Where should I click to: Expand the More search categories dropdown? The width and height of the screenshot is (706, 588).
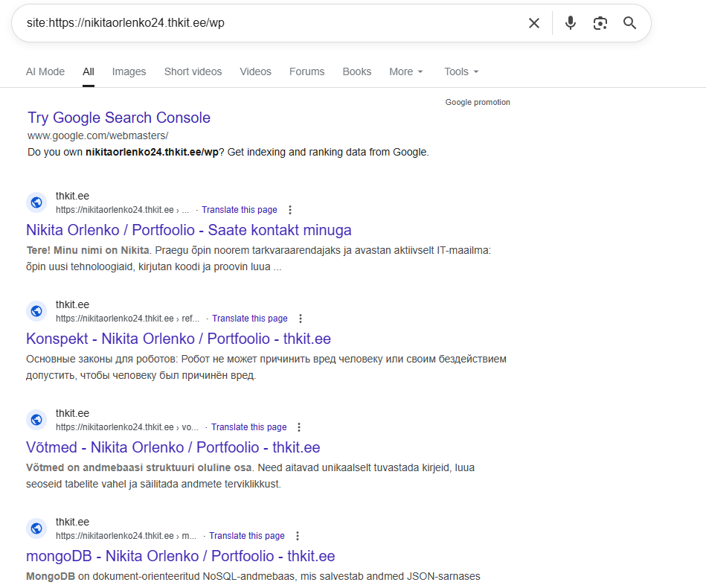click(406, 72)
